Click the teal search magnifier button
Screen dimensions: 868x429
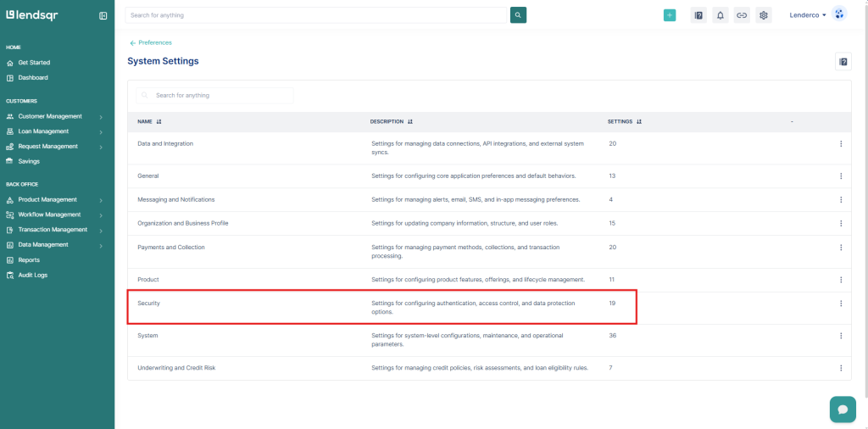pyautogui.click(x=518, y=15)
